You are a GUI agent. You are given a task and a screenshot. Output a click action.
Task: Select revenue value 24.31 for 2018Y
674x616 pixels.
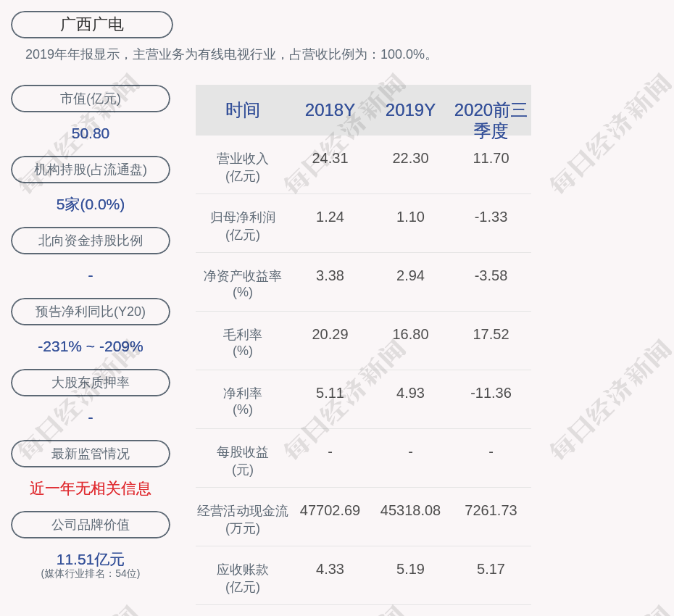[330, 158]
